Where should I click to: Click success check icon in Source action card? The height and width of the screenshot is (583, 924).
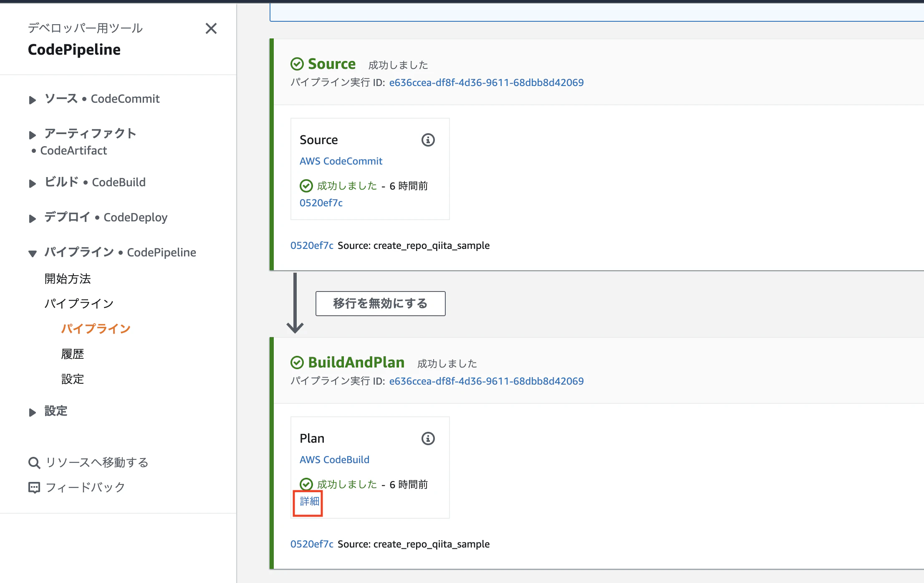[x=306, y=186]
